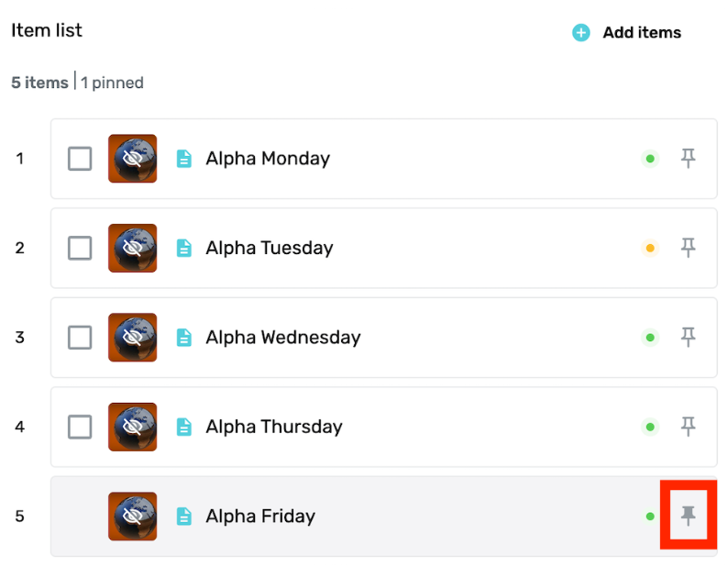Pin the Alpha Tuesday item
Screen dimensions: 728x567
(x=688, y=248)
